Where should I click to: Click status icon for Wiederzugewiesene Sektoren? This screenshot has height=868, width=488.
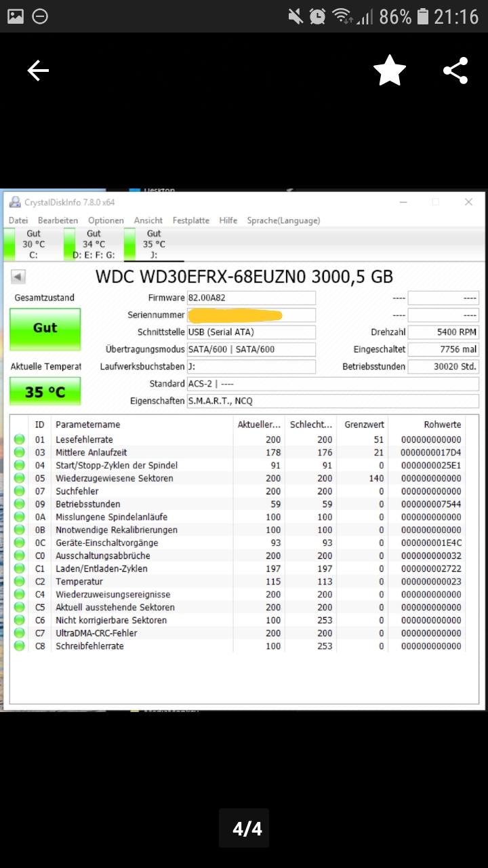pyautogui.click(x=20, y=478)
